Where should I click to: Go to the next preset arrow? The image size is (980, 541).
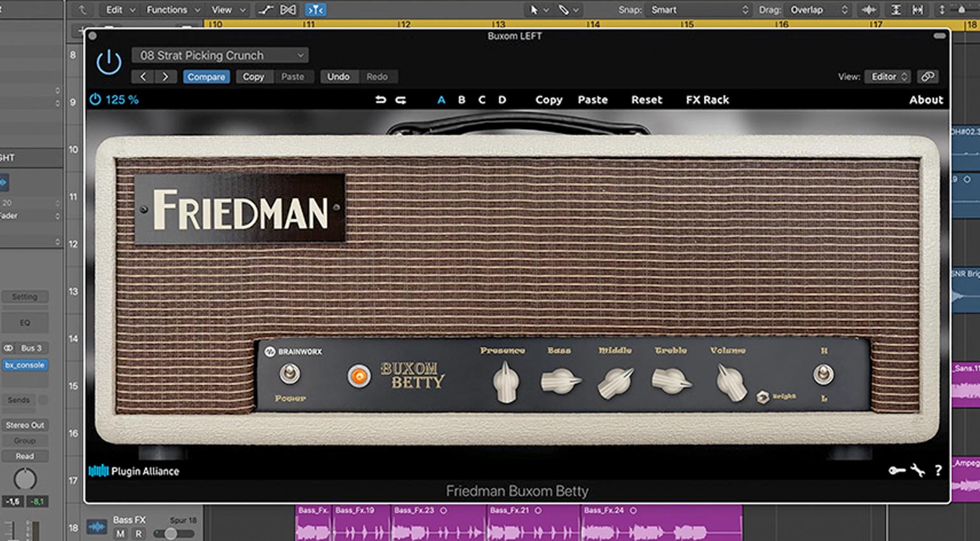point(165,76)
